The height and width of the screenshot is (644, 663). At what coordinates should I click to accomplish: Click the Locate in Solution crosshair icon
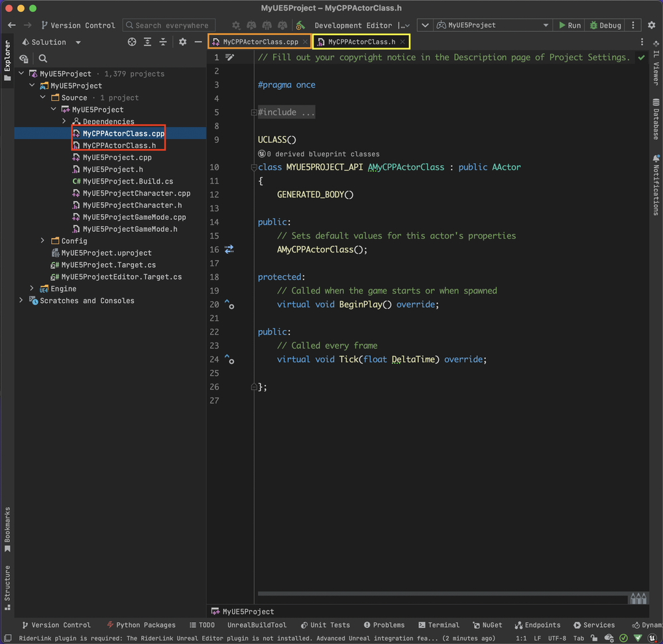tap(132, 42)
